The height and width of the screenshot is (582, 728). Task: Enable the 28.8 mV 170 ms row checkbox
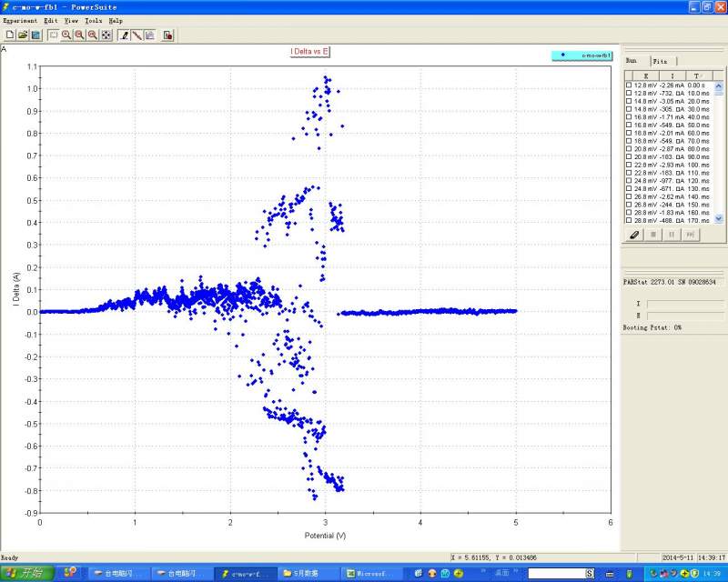point(629,220)
